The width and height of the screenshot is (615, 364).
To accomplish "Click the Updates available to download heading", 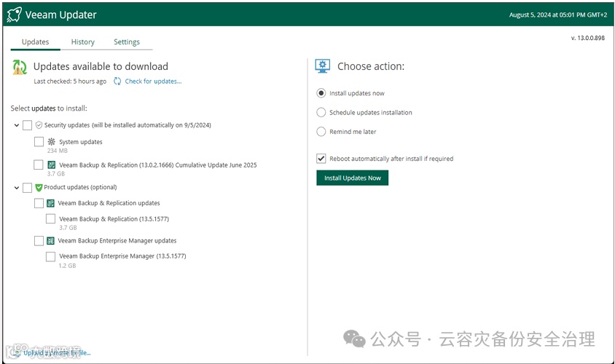I will tap(101, 66).
